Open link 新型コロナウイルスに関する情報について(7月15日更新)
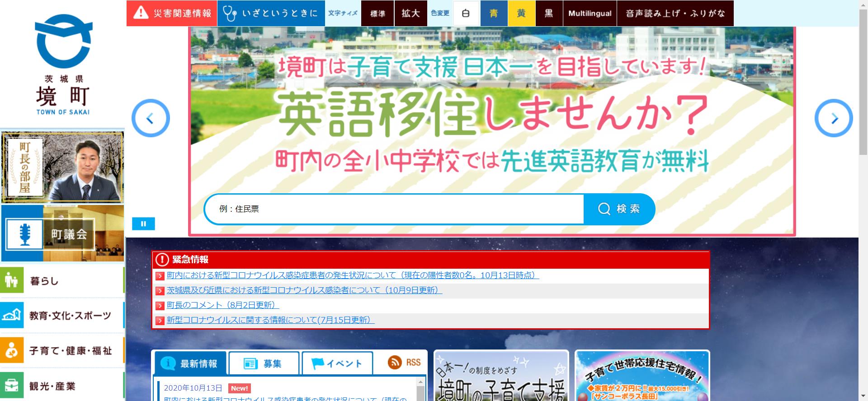Viewport: 868px width, 401px height. tap(270, 320)
